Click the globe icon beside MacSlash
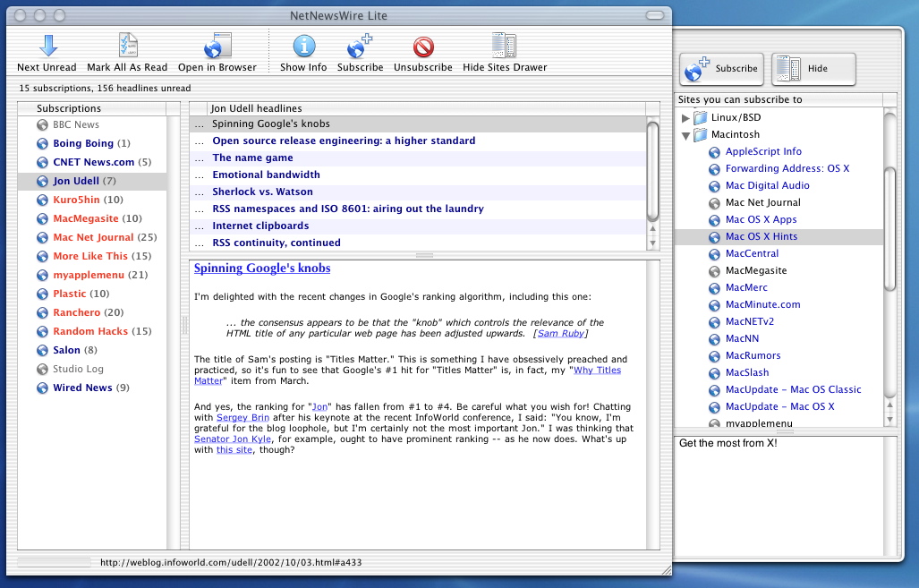 pos(714,373)
